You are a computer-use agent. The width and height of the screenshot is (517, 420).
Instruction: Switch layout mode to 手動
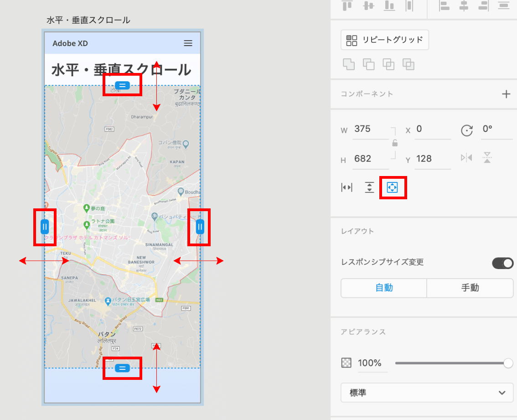470,288
